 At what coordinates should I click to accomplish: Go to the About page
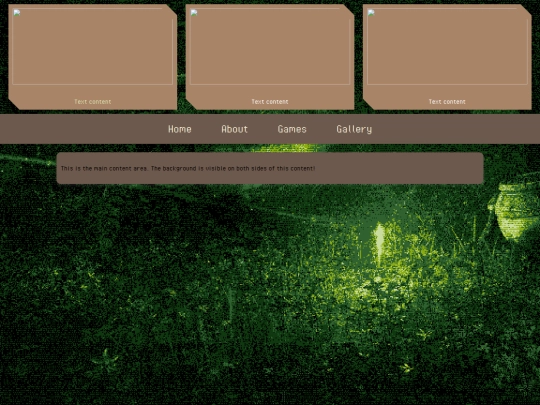pos(235,129)
